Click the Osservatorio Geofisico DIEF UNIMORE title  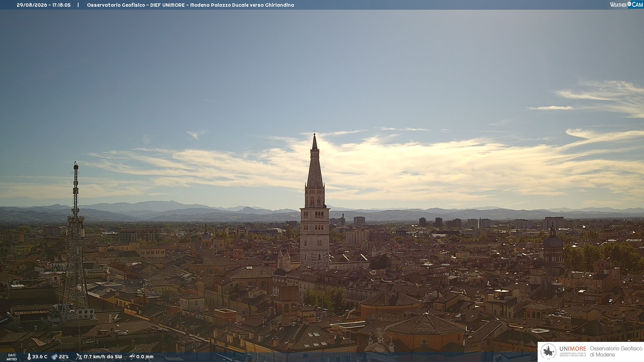[x=136, y=5]
